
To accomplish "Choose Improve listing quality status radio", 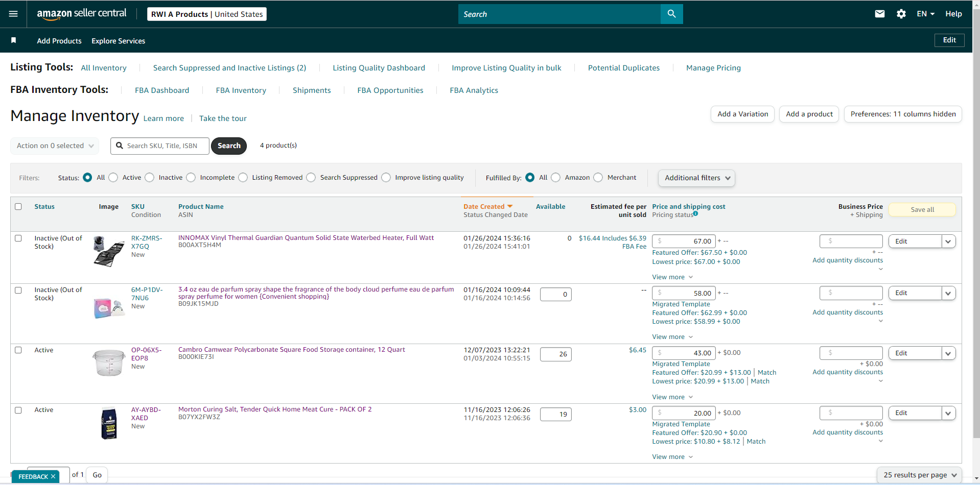I will [386, 178].
